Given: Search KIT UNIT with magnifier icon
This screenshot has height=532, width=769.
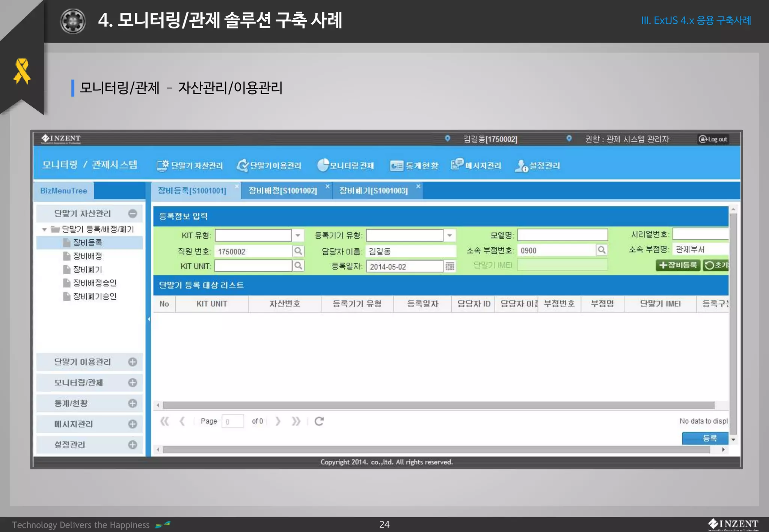Looking at the screenshot, I should coord(298,266).
